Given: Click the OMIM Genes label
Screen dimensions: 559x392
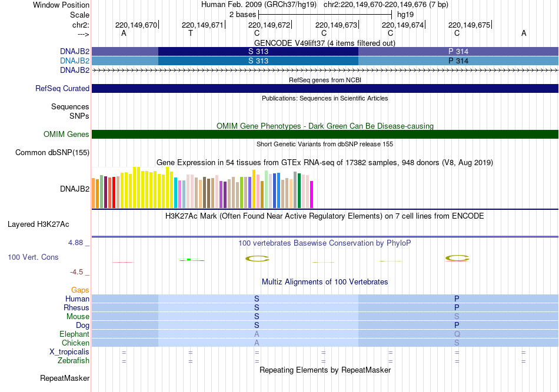Looking at the screenshot, I should pos(66,134).
